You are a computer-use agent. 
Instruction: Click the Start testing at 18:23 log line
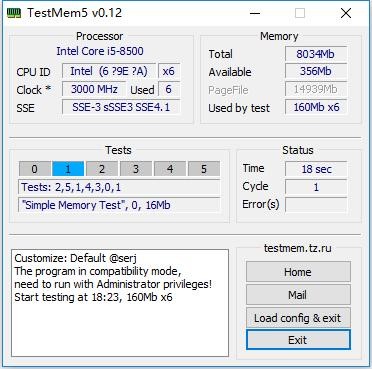click(x=93, y=297)
